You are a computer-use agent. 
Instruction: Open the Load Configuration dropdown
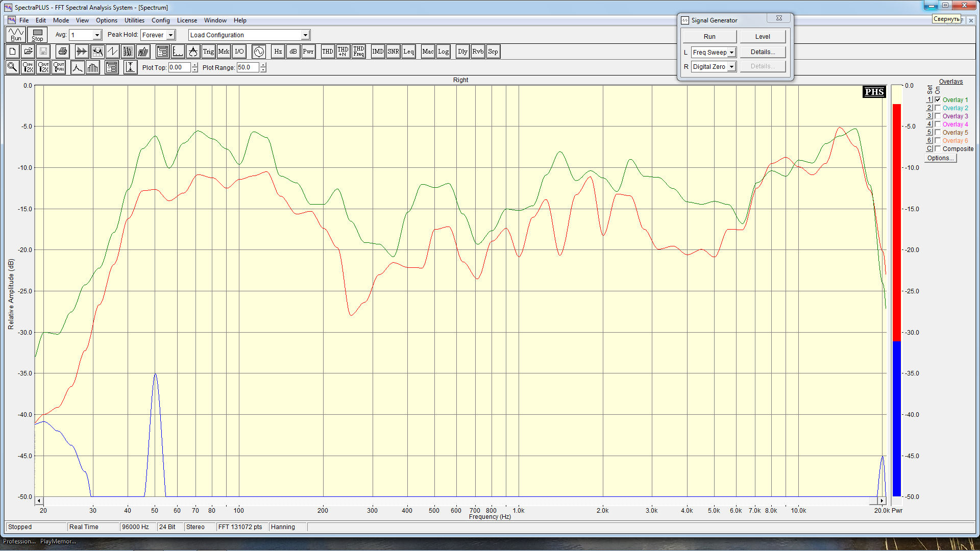tap(305, 35)
